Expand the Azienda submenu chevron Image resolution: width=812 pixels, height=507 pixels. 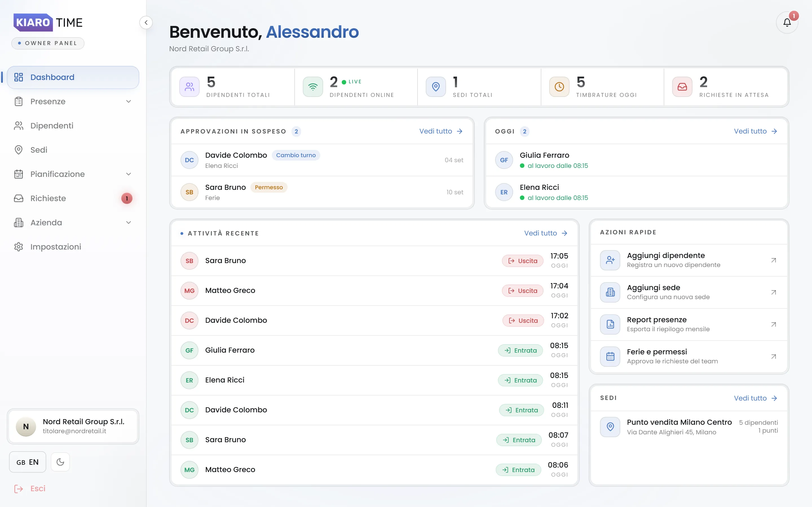coord(129,222)
